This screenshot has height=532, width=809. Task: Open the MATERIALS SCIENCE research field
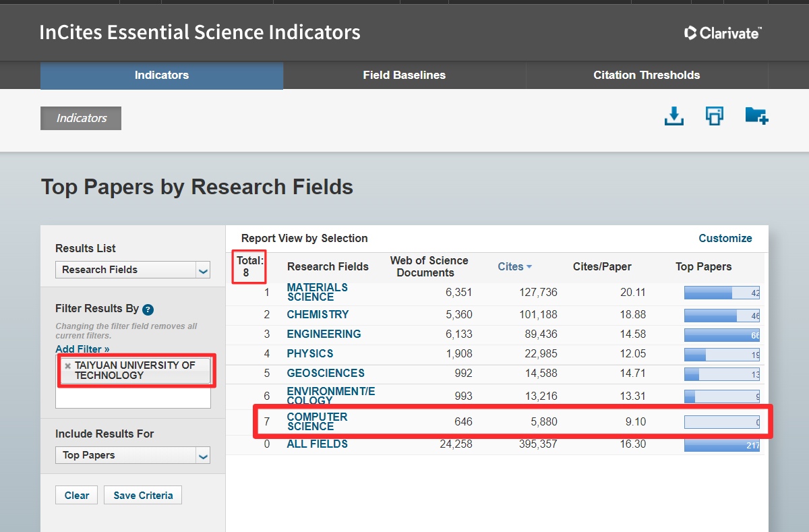coord(317,292)
